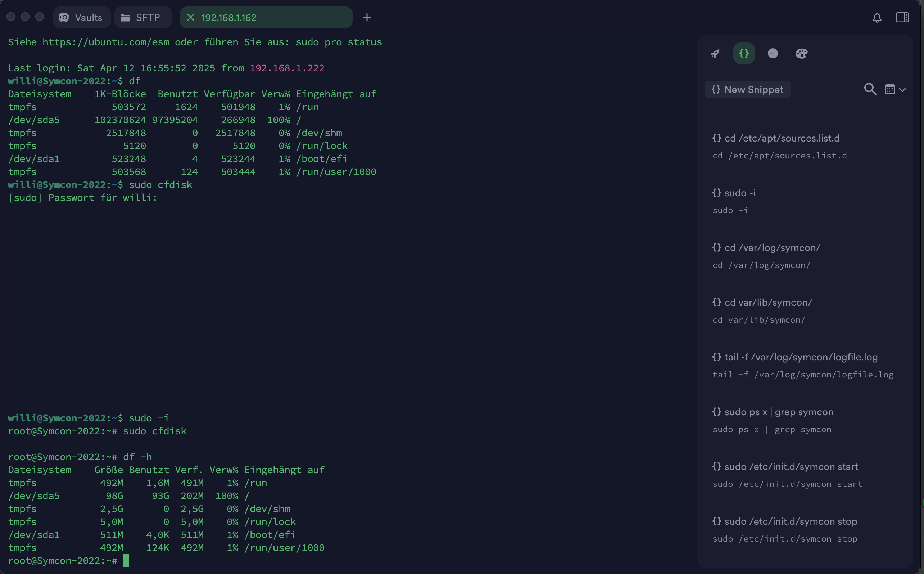Run the 'cd /etc/apt/sources.list.d' snippet

[x=805, y=147]
